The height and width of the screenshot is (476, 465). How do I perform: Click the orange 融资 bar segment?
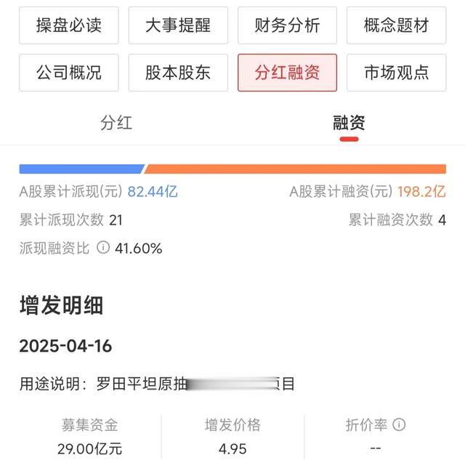click(x=295, y=169)
